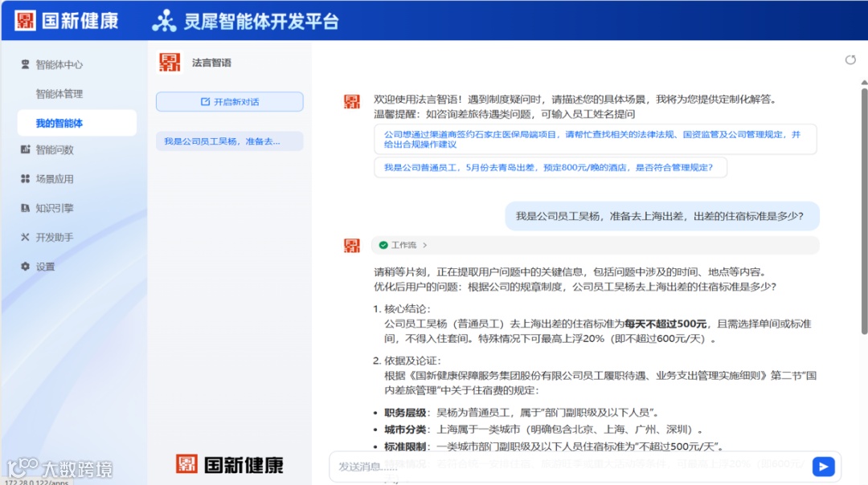The width and height of the screenshot is (868, 485).
Task: Click the refresh icon at top right
Action: (x=849, y=59)
